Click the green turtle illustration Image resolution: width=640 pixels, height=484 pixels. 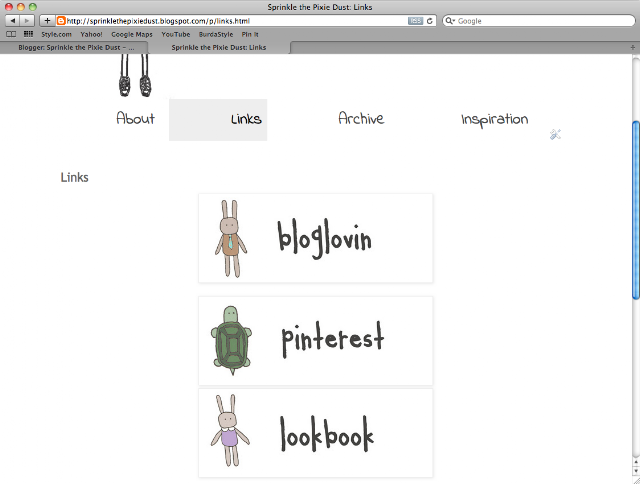tap(231, 340)
